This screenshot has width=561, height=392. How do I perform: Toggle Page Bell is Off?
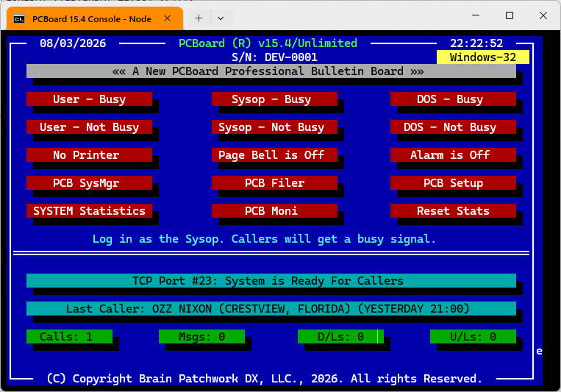coord(274,154)
